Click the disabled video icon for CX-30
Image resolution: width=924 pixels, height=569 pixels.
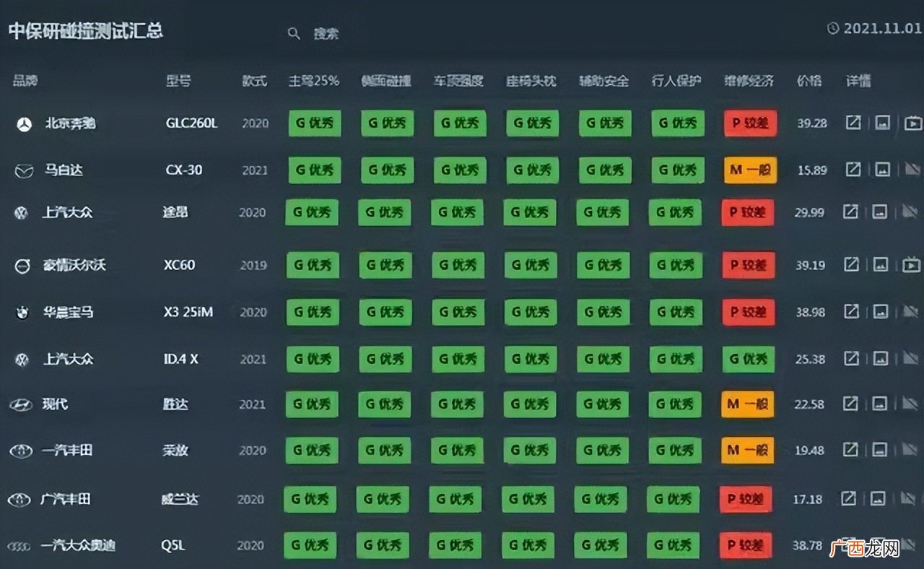point(912,170)
